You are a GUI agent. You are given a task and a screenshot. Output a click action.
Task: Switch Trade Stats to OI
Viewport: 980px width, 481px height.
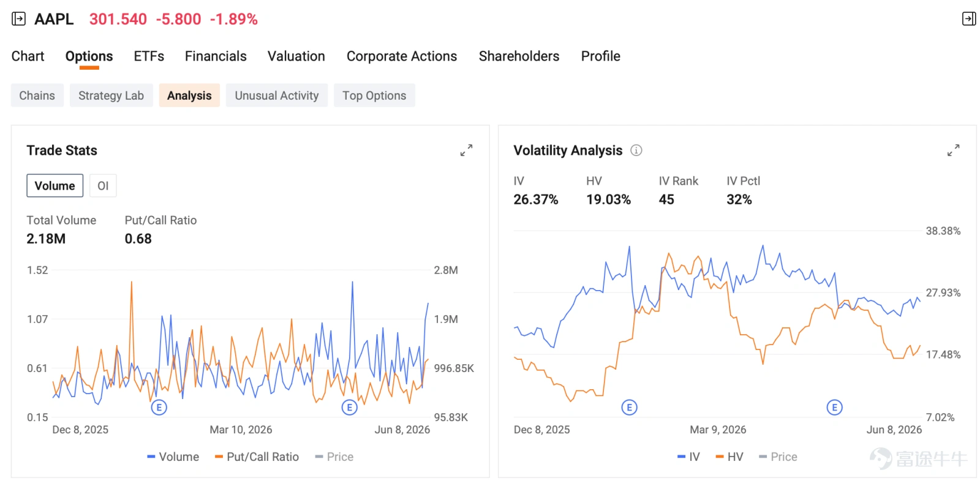(103, 185)
